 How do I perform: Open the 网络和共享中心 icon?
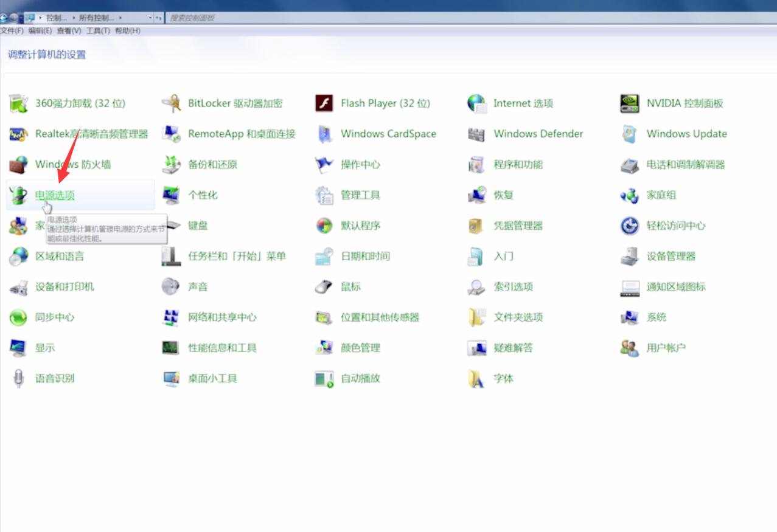point(172,317)
